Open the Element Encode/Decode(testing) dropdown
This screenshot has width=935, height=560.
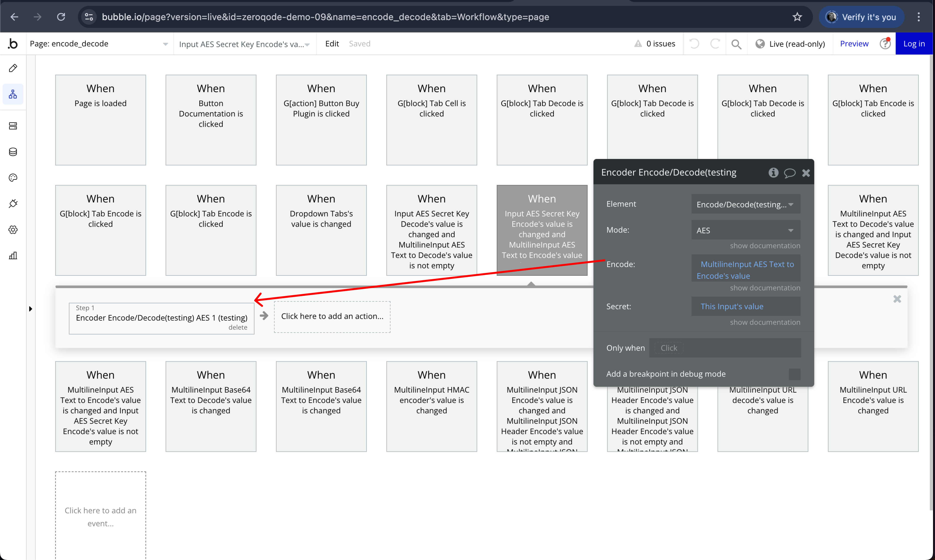coord(745,204)
